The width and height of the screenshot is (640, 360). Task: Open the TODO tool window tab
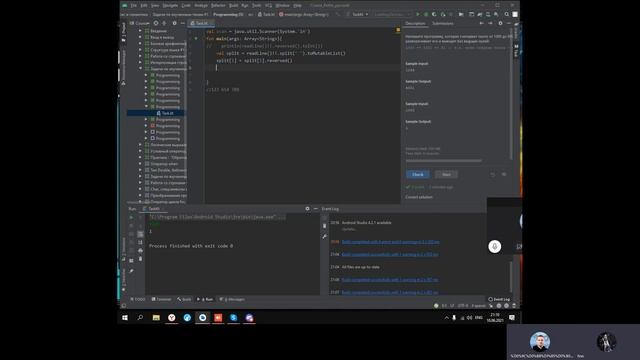[x=138, y=299]
